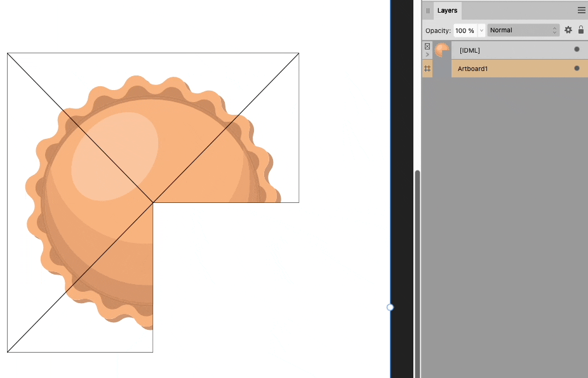
Task: Click the Opacity label
Action: [x=438, y=30]
